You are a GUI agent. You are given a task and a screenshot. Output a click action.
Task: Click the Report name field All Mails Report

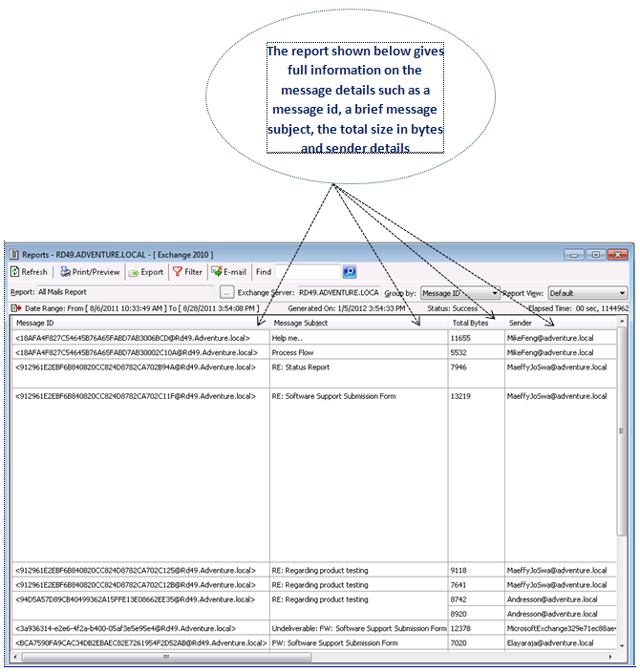(125, 292)
